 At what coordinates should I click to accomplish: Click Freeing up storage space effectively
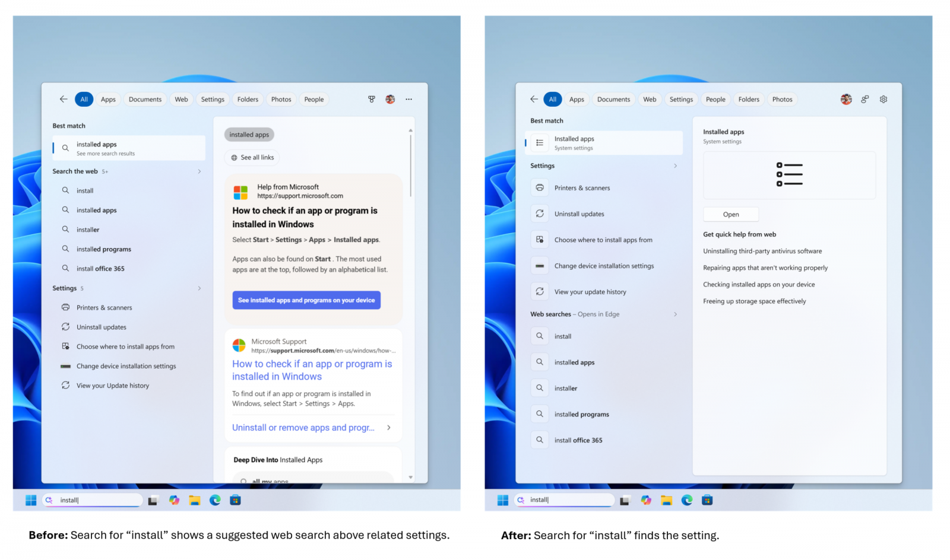(755, 301)
